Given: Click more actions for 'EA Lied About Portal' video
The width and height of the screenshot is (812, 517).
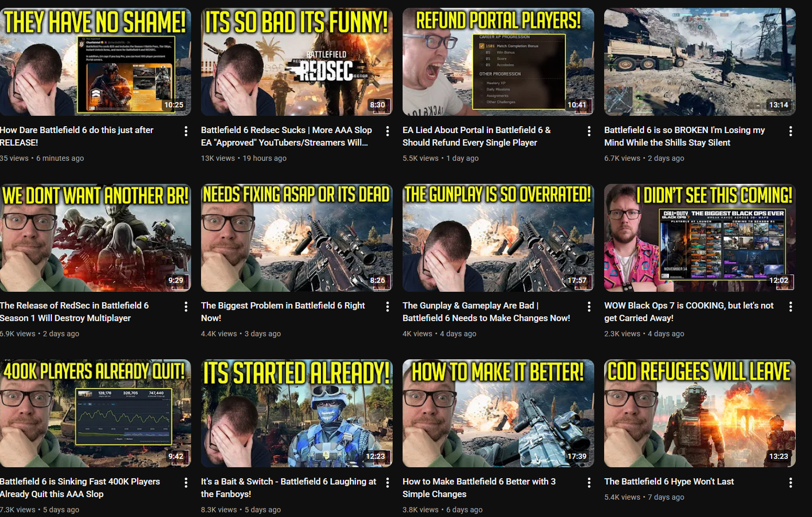Looking at the screenshot, I should pos(589,131).
